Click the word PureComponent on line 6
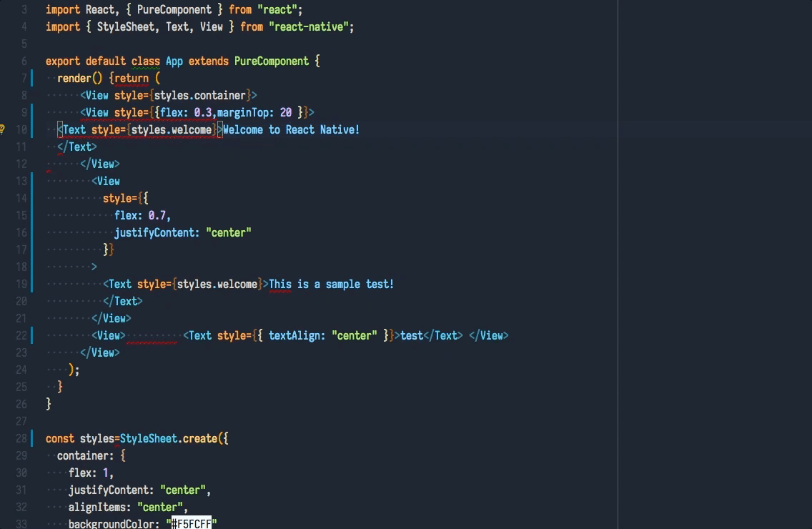The height and width of the screenshot is (529, 812). [272, 61]
